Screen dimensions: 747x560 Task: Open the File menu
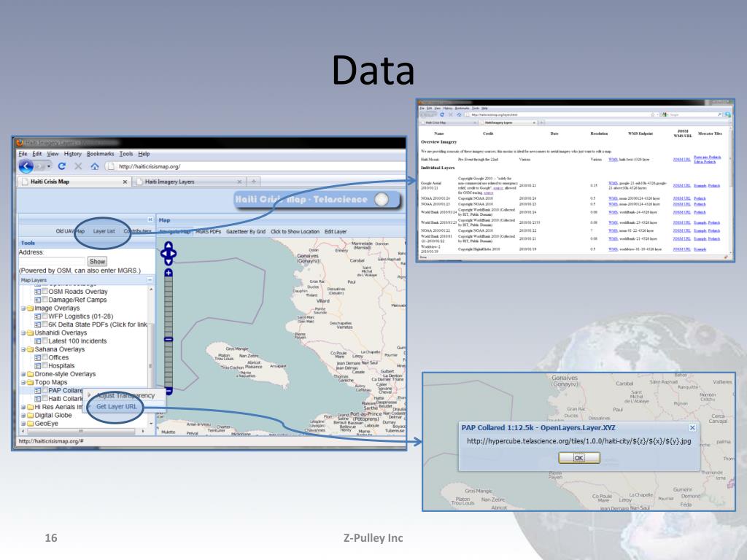[x=23, y=154]
